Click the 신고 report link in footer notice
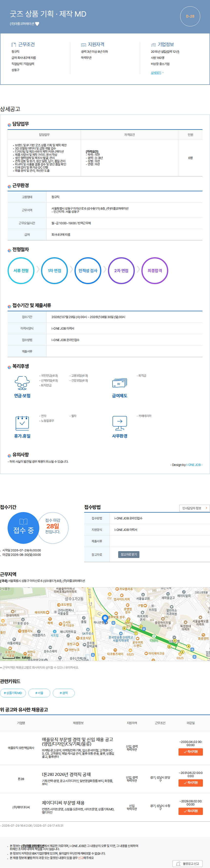 click(81, 857)
